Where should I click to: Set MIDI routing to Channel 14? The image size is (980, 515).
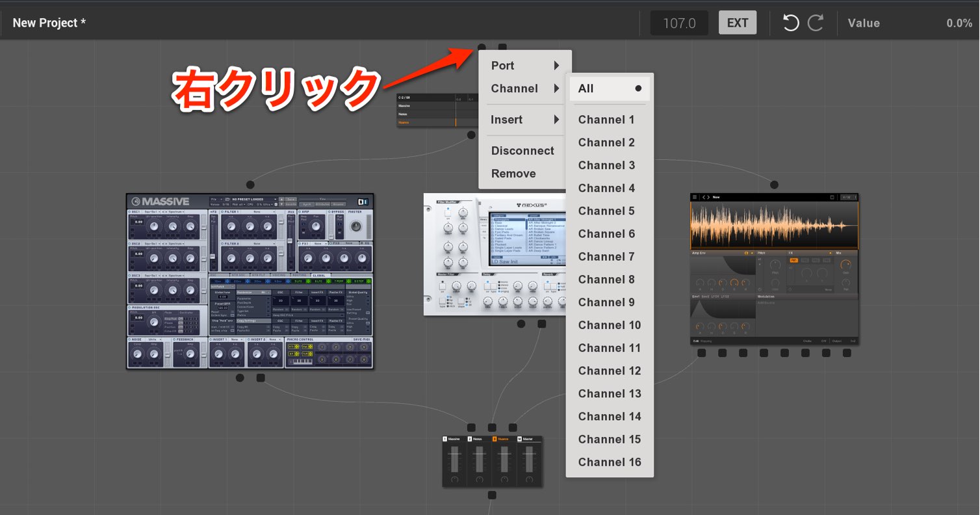(610, 416)
